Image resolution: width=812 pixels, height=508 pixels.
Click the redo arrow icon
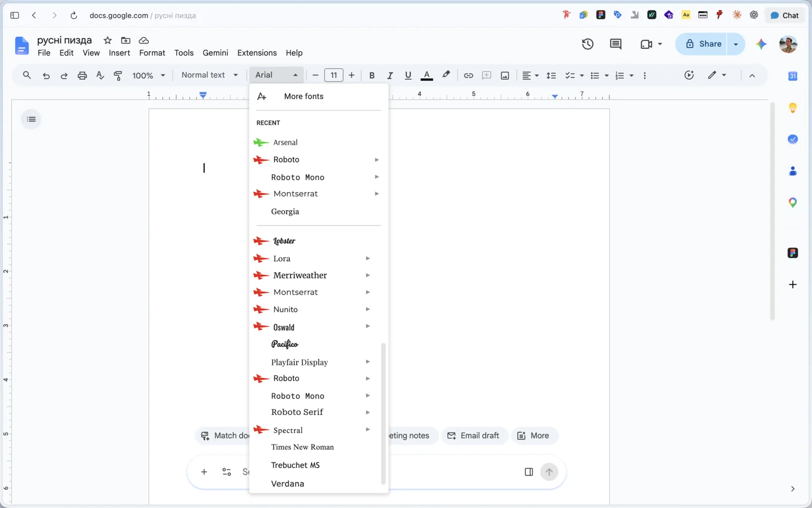pyautogui.click(x=64, y=76)
